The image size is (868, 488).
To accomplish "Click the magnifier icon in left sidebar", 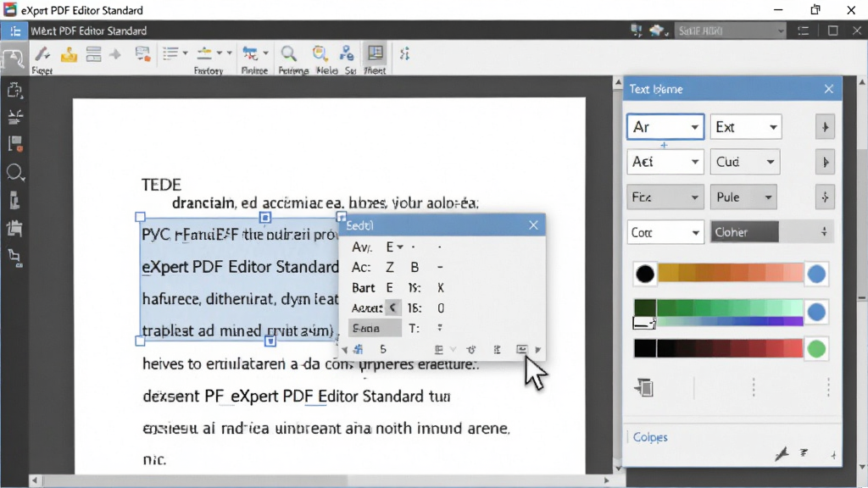I will pyautogui.click(x=15, y=173).
